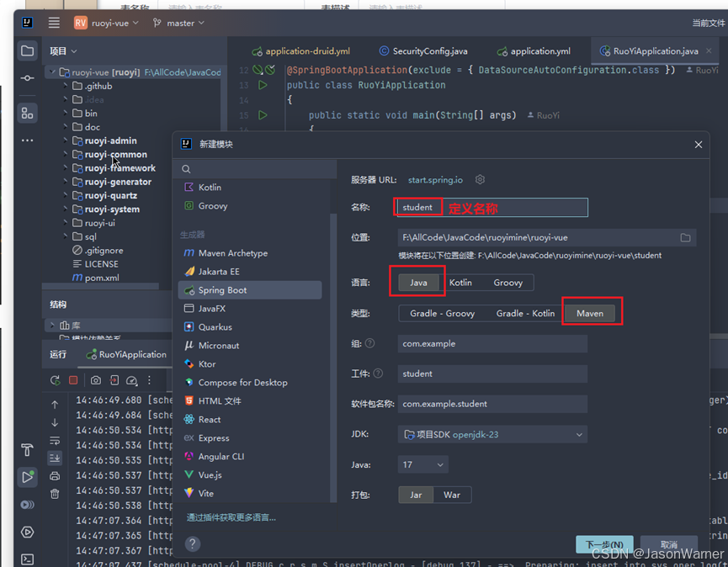Select Spring Boot generator

click(250, 290)
